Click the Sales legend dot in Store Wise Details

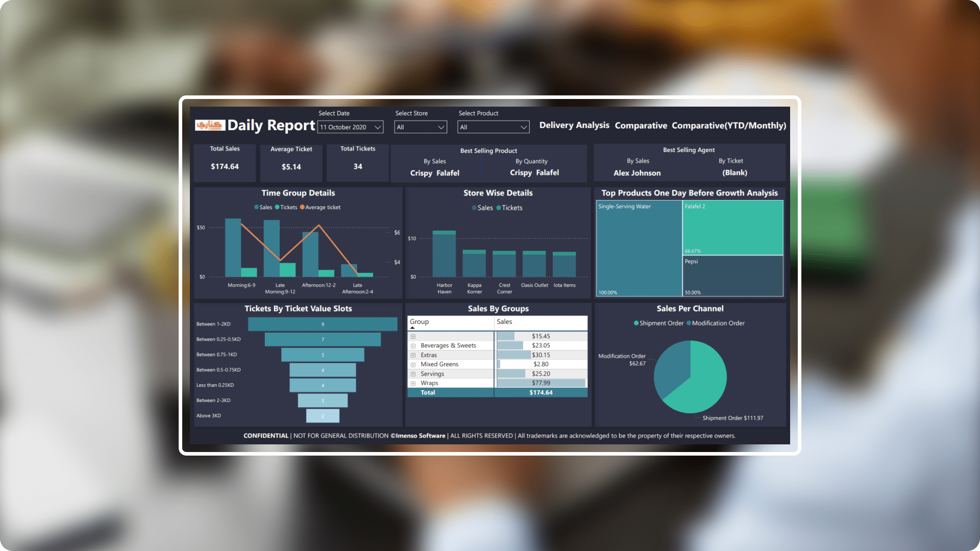click(x=474, y=208)
